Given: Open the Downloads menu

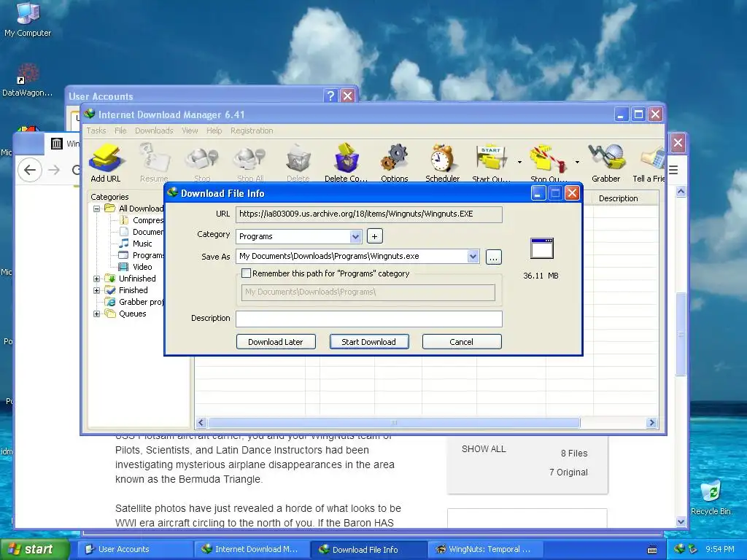Looking at the screenshot, I should (154, 131).
